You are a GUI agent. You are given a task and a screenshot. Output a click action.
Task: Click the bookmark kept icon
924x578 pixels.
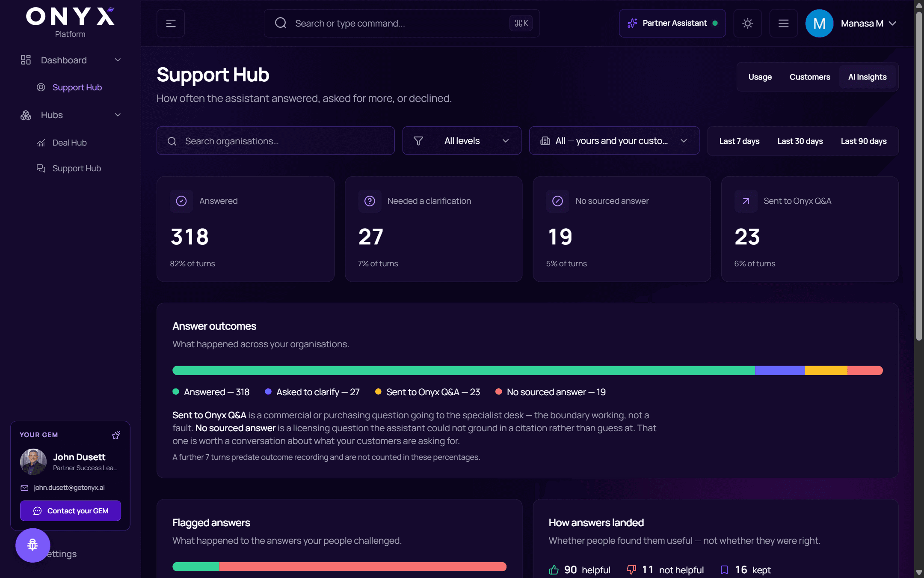724,570
